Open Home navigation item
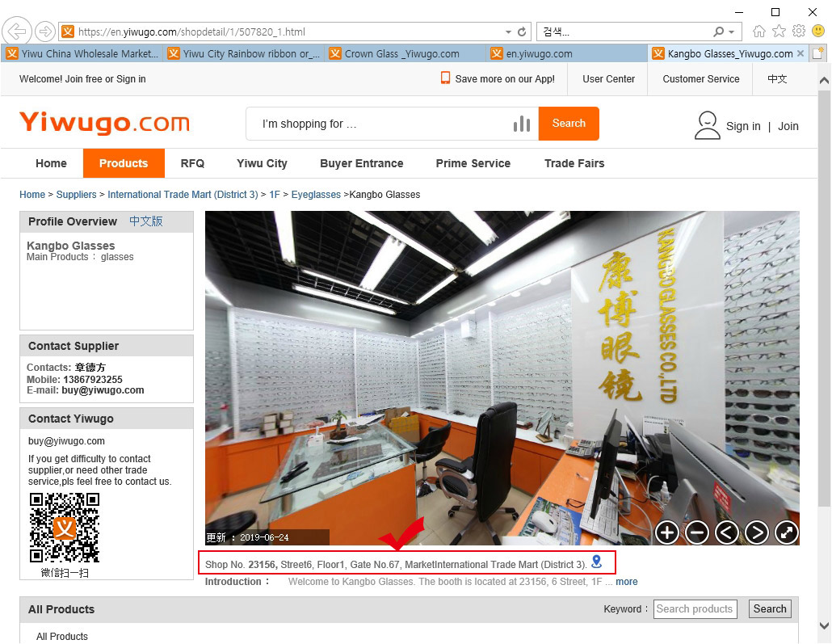 click(51, 163)
